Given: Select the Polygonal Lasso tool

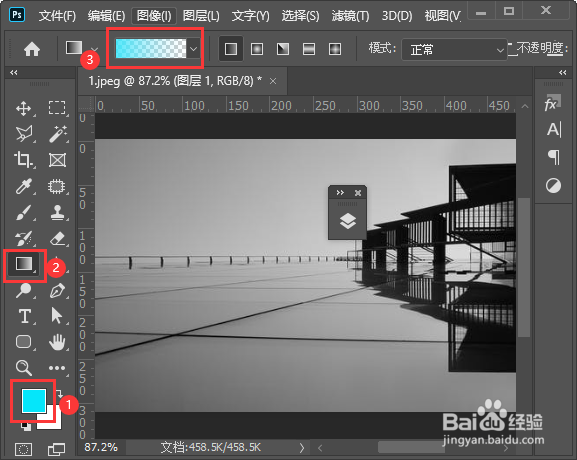Looking at the screenshot, I should pos(24,134).
